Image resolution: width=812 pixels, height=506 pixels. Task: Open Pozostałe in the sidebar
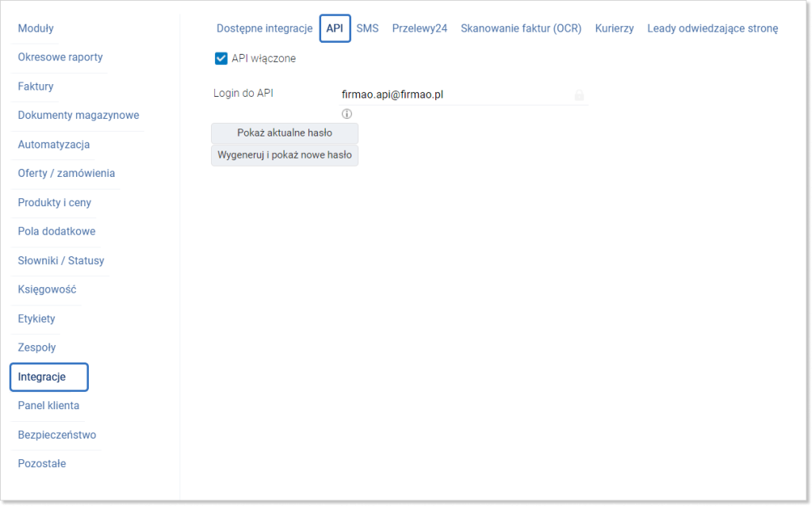click(x=42, y=463)
